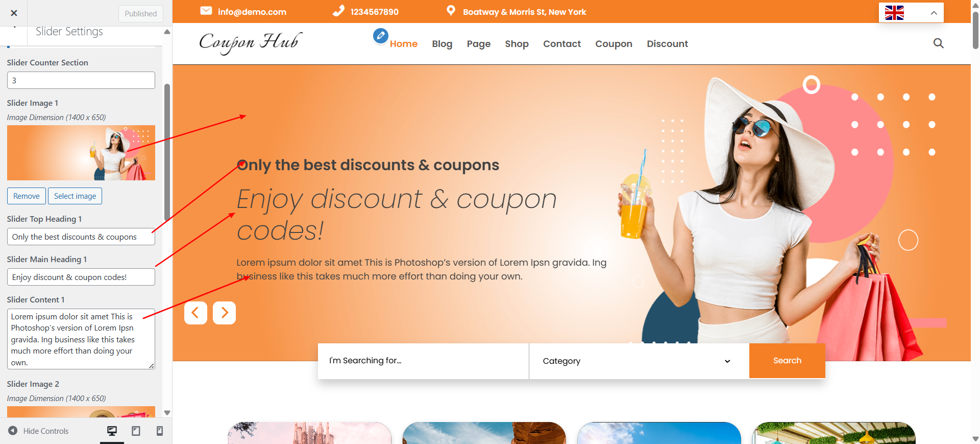Close the customizer with the X icon
The image size is (980, 444).
tap(14, 13)
